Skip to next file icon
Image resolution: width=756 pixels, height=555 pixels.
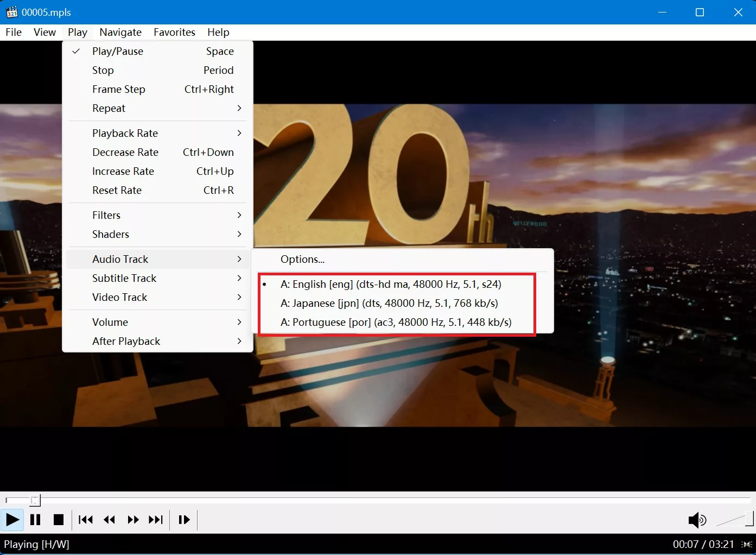pyautogui.click(x=156, y=520)
